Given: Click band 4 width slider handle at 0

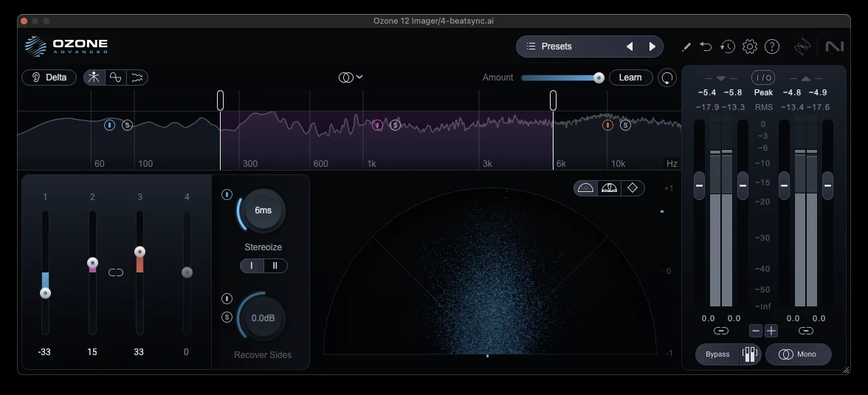Looking at the screenshot, I should [x=187, y=272].
